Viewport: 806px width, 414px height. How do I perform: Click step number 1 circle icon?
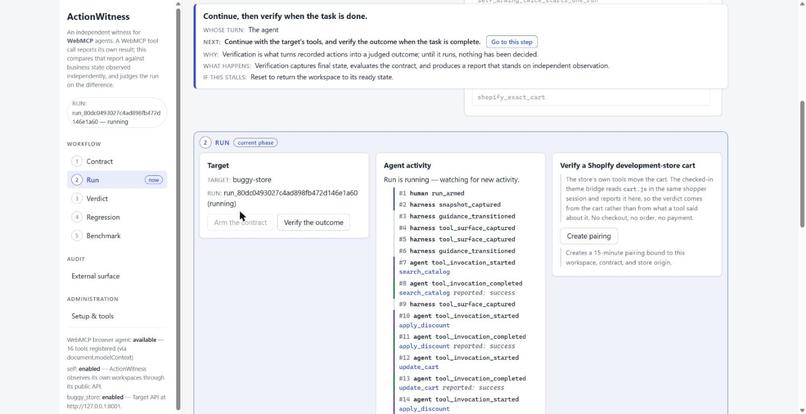pyautogui.click(x=77, y=161)
